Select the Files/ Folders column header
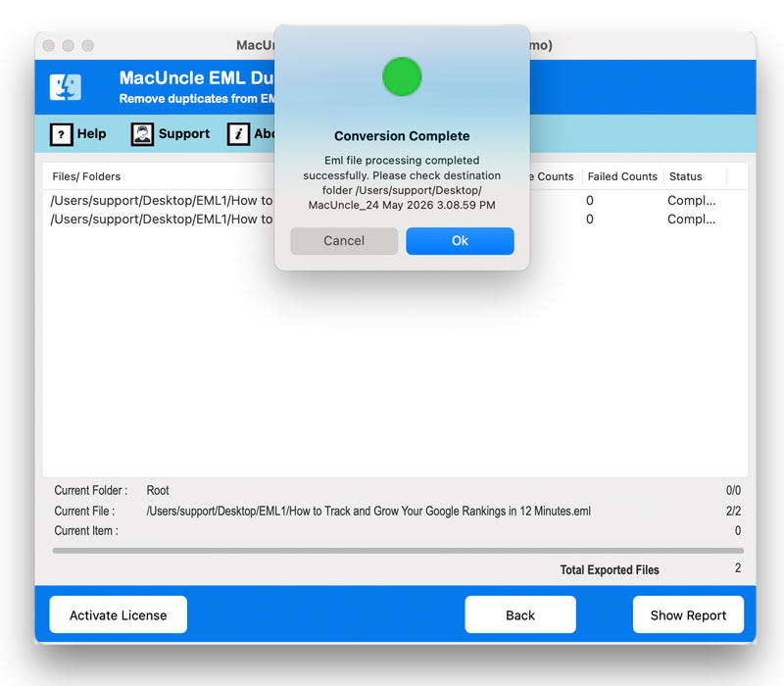 point(86,176)
